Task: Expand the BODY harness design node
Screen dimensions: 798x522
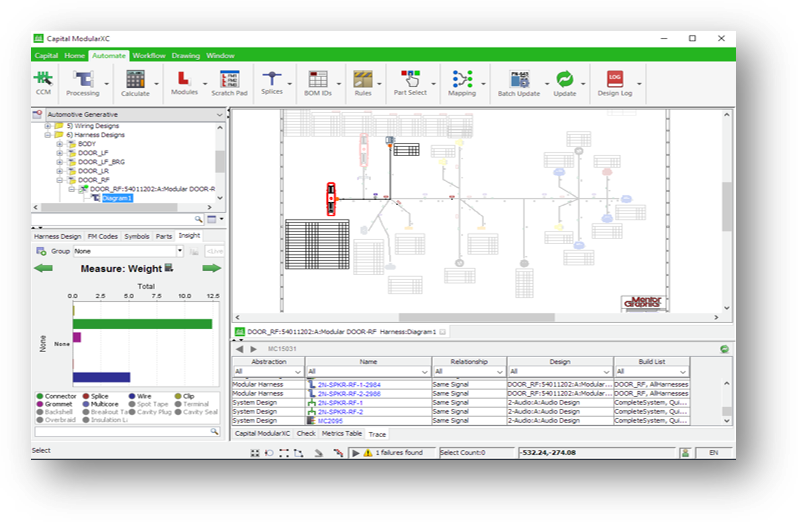Action: click(x=60, y=144)
